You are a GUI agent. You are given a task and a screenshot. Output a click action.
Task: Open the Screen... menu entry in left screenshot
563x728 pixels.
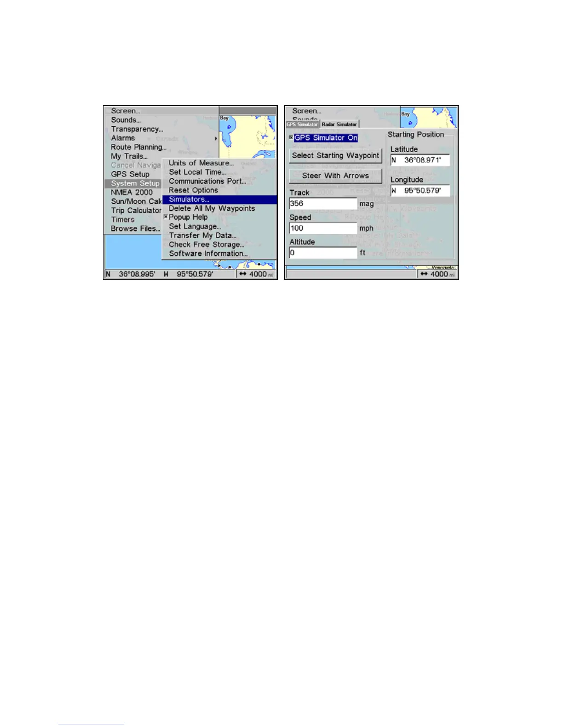point(126,111)
